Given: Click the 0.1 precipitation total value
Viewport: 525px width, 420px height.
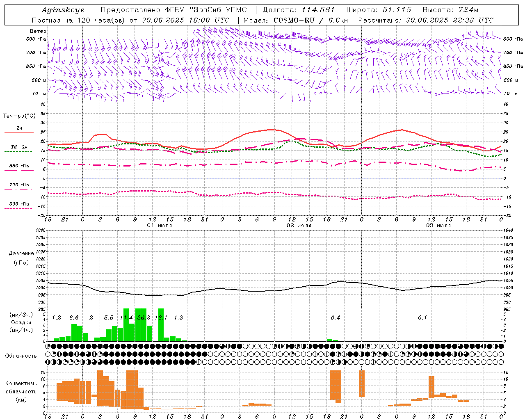Looking at the screenshot, I should click(422, 317).
